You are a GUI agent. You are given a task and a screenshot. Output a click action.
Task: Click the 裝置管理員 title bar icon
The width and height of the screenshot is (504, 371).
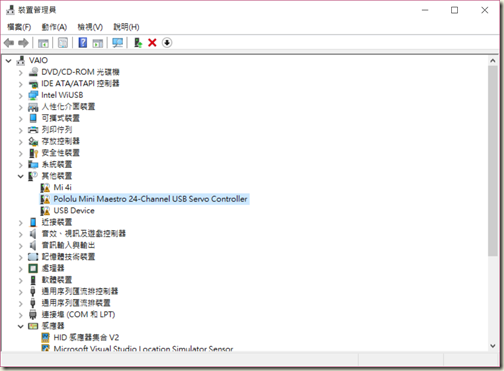point(11,10)
